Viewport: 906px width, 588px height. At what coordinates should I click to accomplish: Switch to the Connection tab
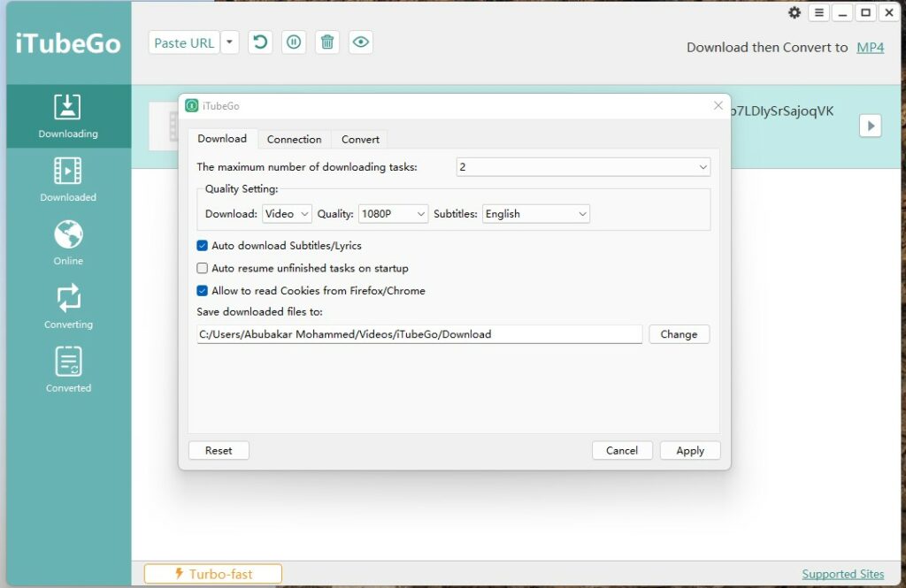294,139
